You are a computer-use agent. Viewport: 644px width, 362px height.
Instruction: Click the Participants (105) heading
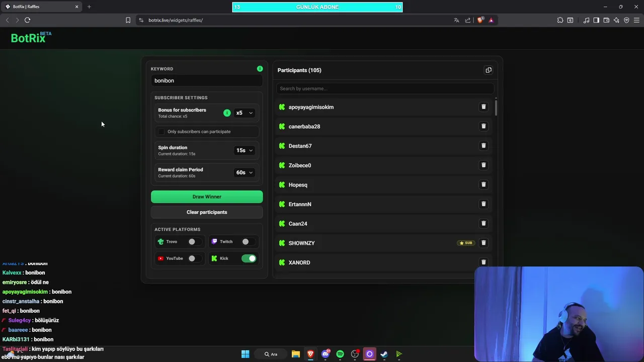299,70
